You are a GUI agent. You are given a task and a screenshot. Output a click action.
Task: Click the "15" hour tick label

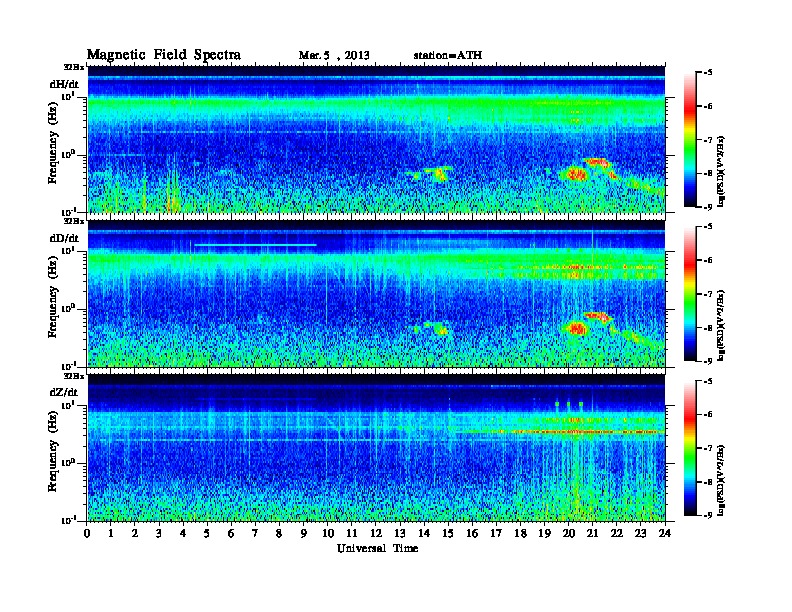coord(448,533)
